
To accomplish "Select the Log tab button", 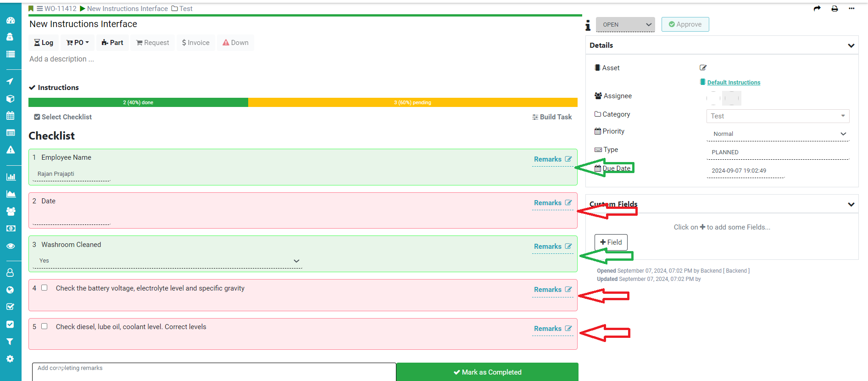I will [44, 43].
